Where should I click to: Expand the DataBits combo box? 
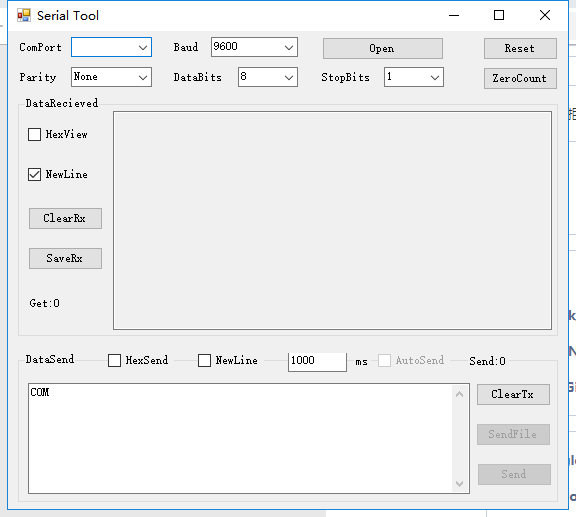tap(268, 77)
